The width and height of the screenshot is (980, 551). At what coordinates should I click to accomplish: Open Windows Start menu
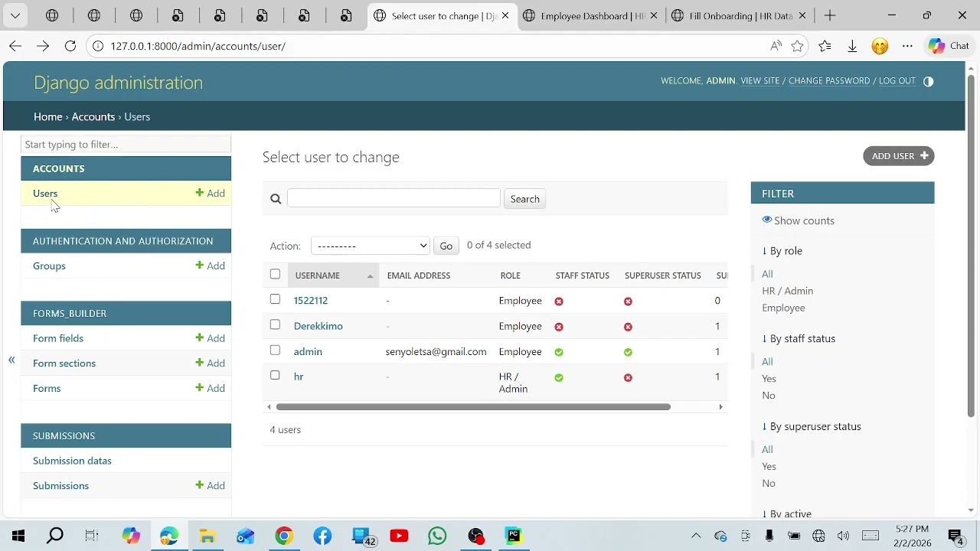click(x=18, y=536)
